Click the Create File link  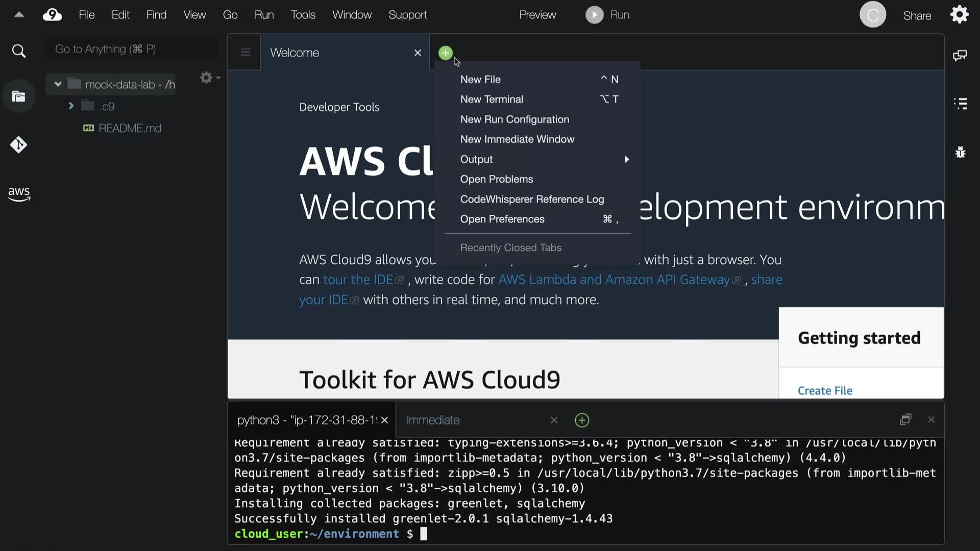point(825,390)
